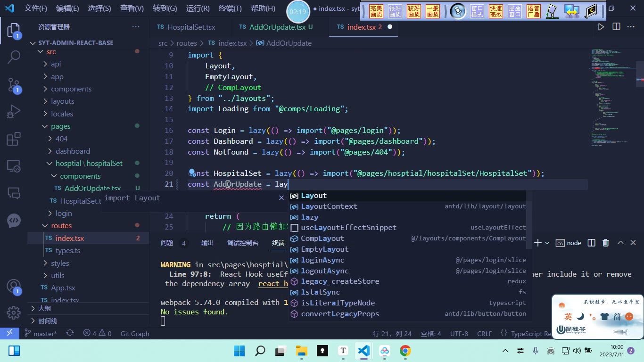Show the 问题 problems panel tab

[167, 243]
